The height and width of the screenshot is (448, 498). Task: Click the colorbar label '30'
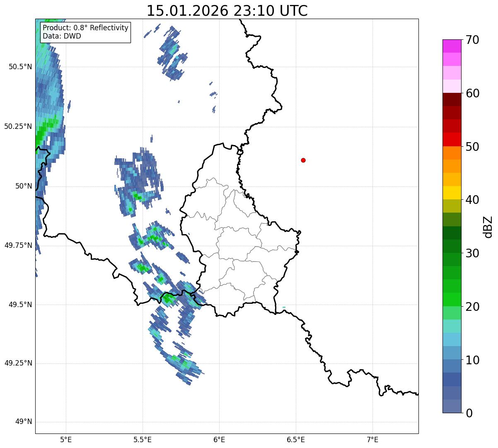472,253
